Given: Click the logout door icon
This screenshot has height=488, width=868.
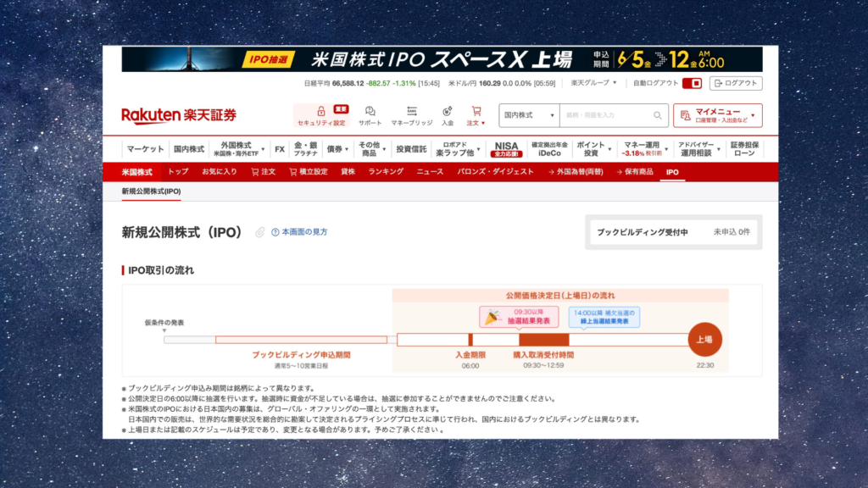Looking at the screenshot, I should coord(719,83).
